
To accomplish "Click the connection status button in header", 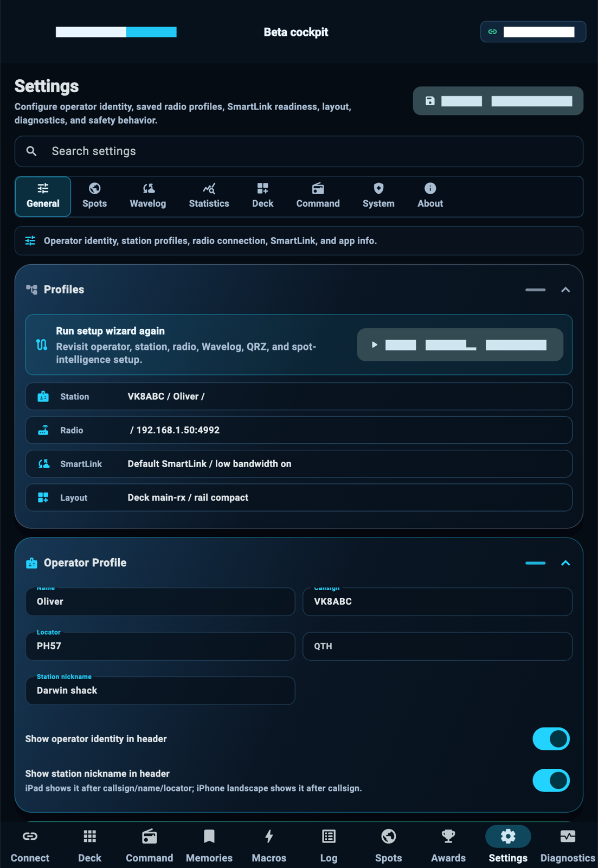I will 533,32.
